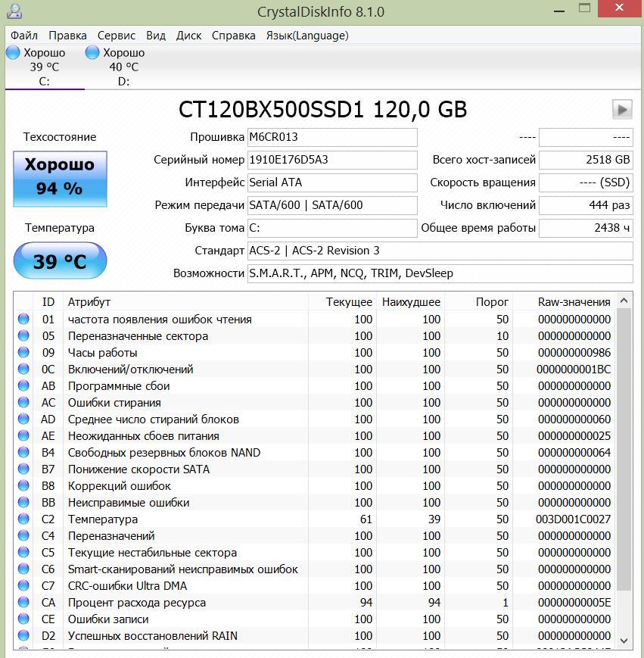Click the blue status icon for attribute 01
Viewport: 644px width, 658px height.
pos(23,320)
